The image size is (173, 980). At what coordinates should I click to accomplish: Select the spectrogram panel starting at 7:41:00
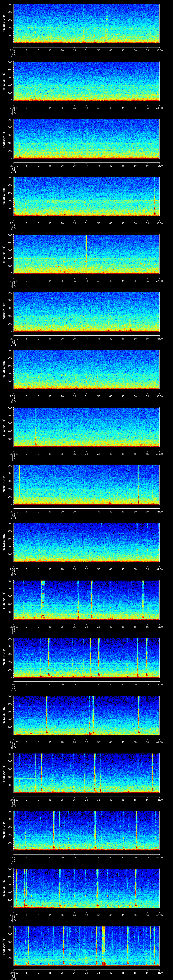click(86, 715)
